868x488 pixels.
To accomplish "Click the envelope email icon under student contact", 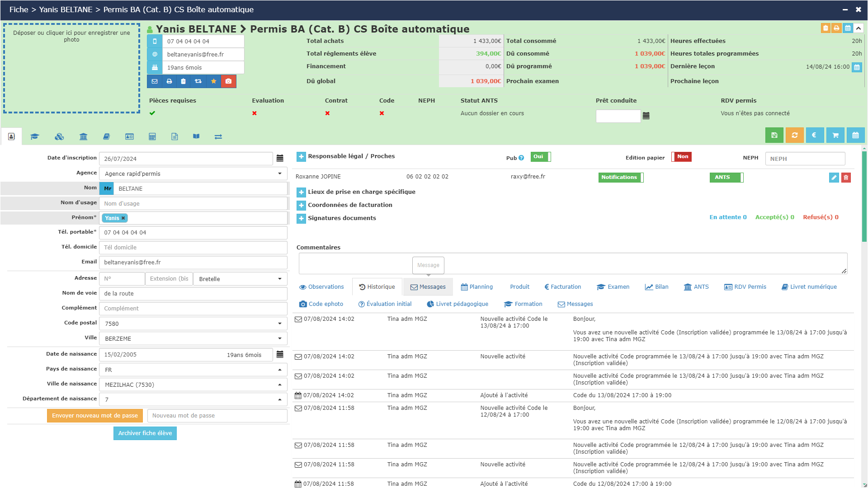I will click(155, 81).
